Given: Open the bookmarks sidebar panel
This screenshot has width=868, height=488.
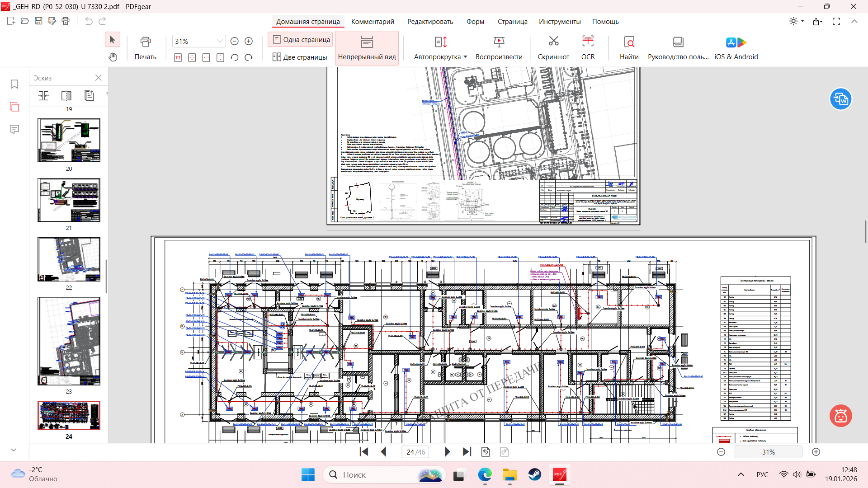Looking at the screenshot, I should [x=14, y=84].
